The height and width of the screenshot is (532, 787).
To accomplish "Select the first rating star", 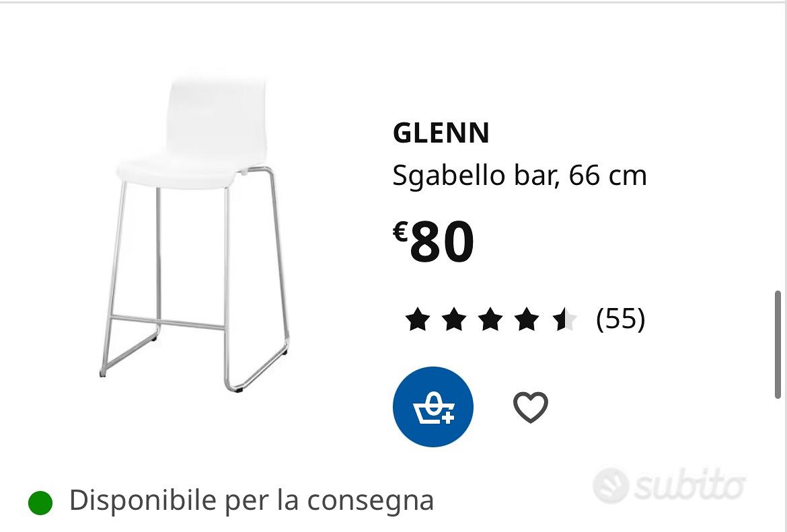I will pyautogui.click(x=417, y=319).
